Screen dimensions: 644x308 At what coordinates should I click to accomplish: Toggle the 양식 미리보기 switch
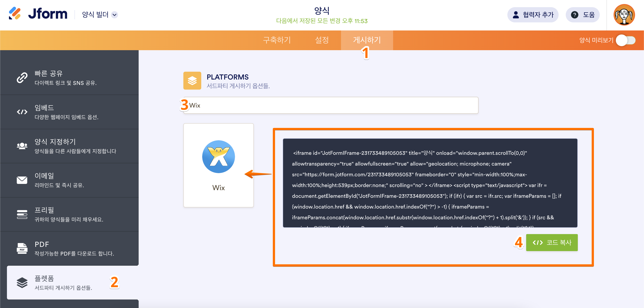click(x=626, y=40)
